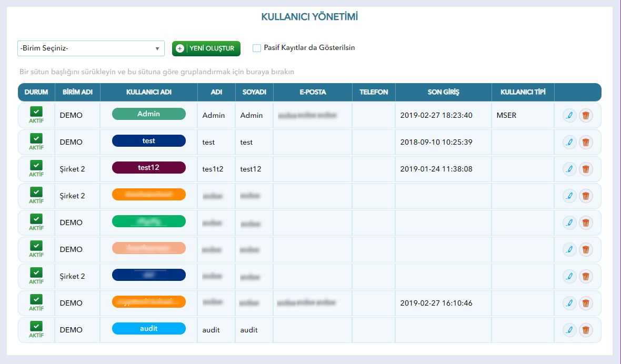Sort by the DURUM column header
Viewport: 621px width, 364px height.
coord(36,92)
